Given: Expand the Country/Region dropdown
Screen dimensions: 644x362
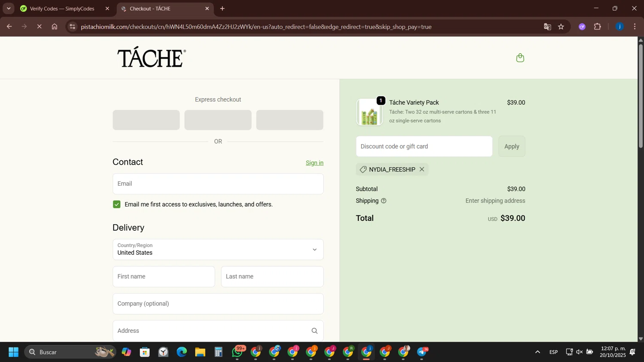Looking at the screenshot, I should tap(218, 249).
